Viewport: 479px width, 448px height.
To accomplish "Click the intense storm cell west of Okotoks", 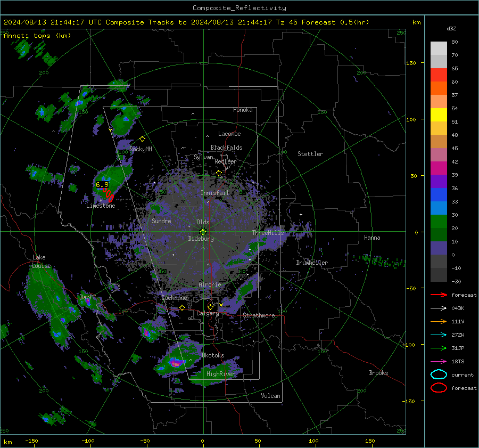I will (176, 362).
